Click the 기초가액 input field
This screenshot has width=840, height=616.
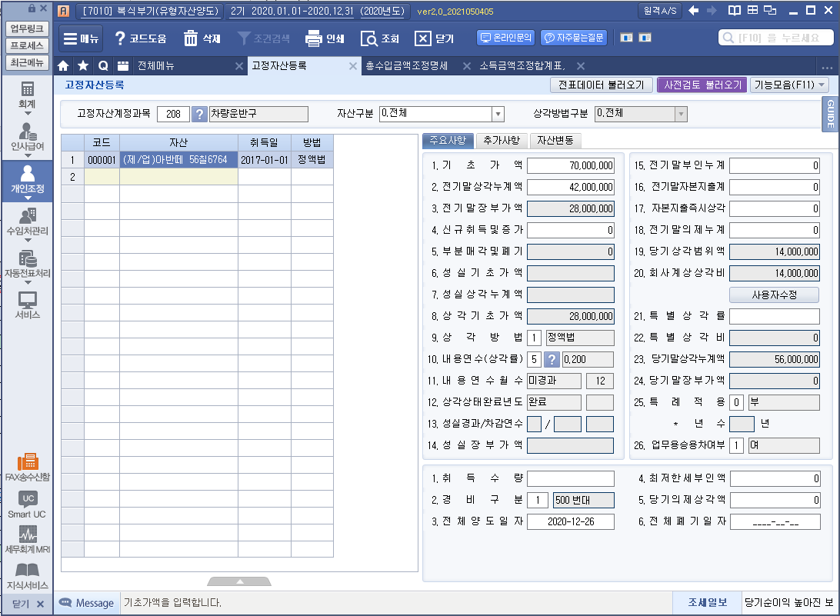point(570,165)
